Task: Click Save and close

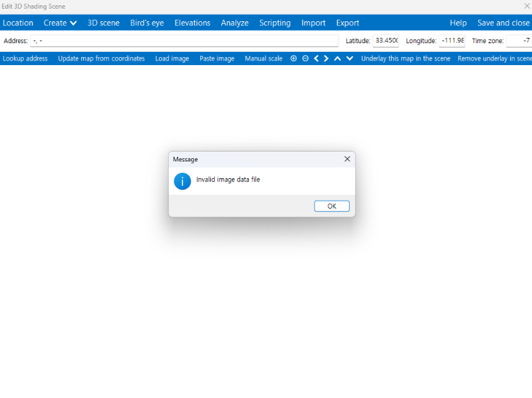Action: coord(503,23)
